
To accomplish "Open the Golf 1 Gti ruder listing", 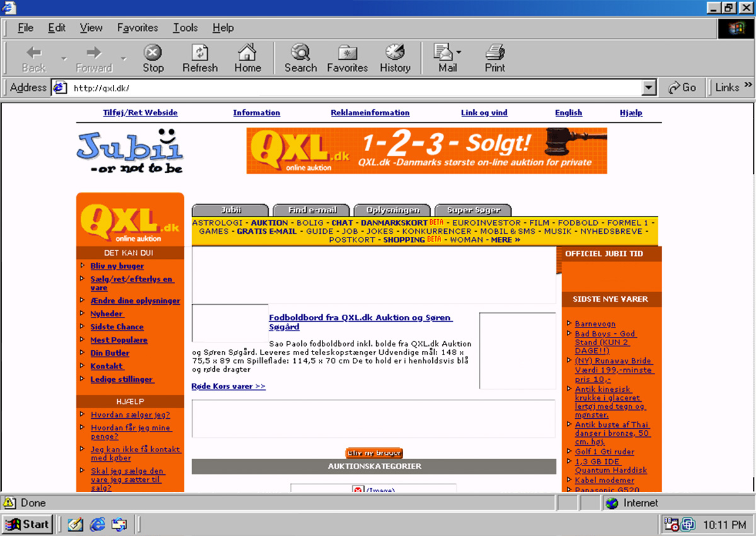I will tap(605, 452).
